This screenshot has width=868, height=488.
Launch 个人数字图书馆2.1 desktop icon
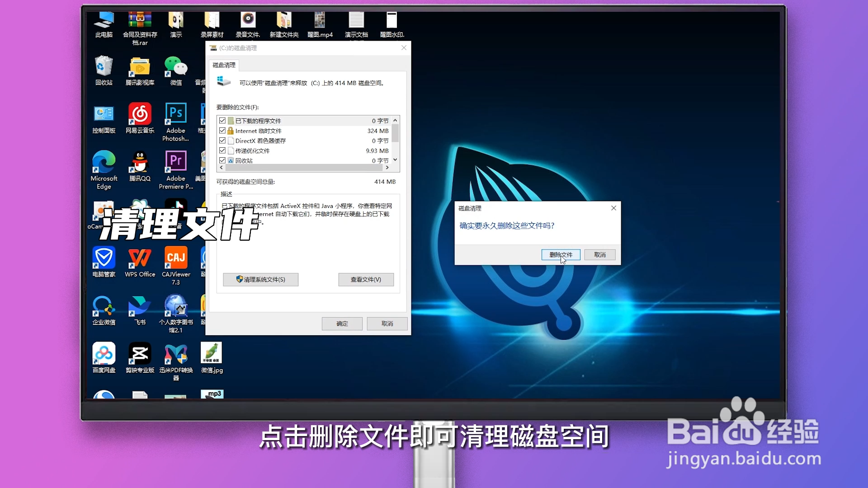tap(176, 314)
